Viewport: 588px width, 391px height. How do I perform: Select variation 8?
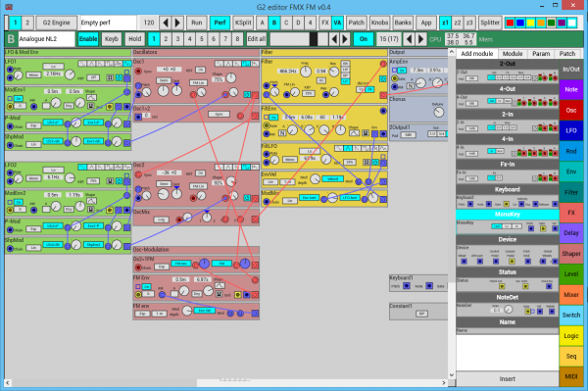click(237, 39)
